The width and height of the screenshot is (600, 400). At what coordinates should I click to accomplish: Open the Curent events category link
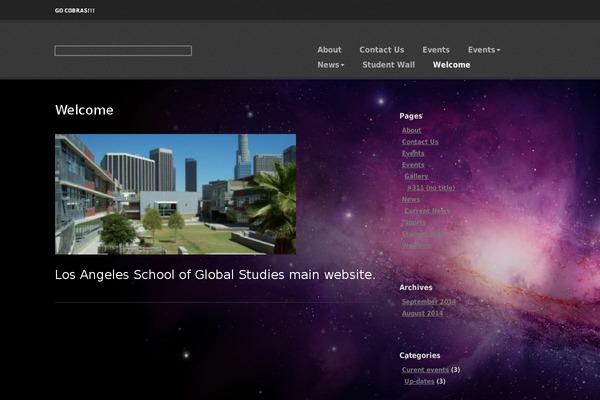[x=425, y=370]
